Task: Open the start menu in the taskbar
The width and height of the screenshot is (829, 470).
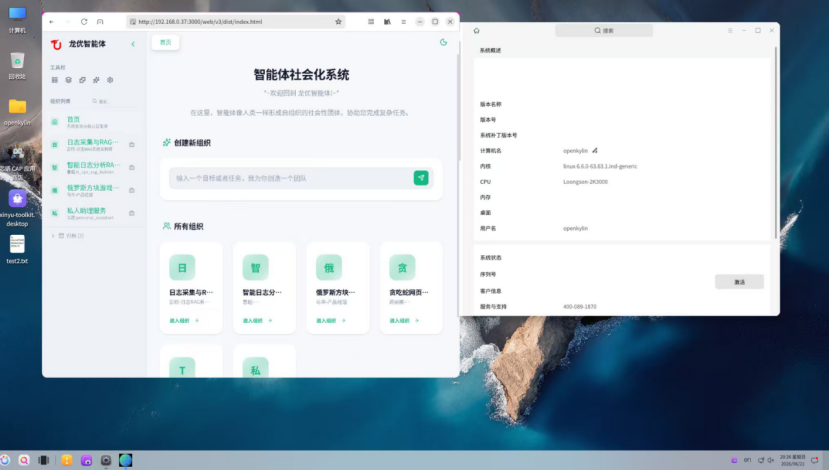Action: coord(5,460)
